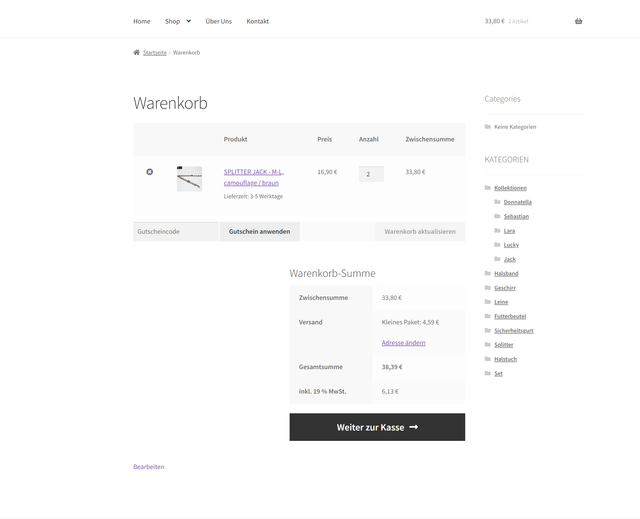Viewport: 640px width, 519px height.
Task: Click folder icon next to Donnatella
Action: click(x=497, y=202)
